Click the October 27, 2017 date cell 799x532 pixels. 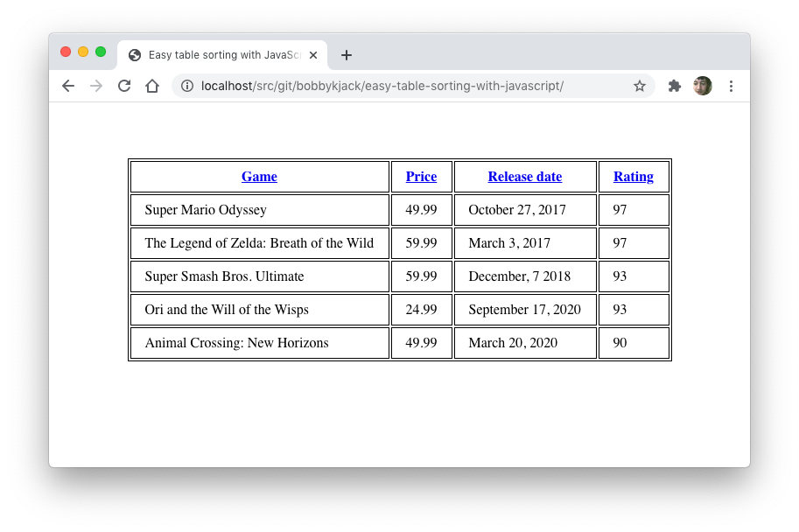click(x=525, y=210)
